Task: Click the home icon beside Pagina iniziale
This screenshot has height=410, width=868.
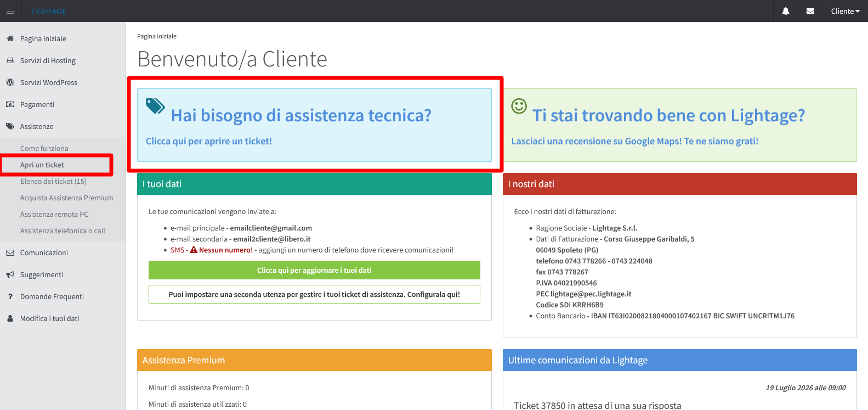Action: coord(10,38)
